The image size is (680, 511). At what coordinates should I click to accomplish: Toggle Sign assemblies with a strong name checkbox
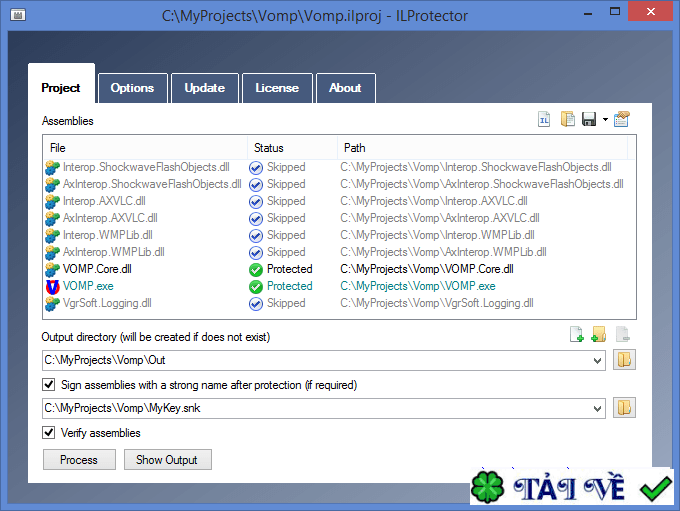(49, 384)
